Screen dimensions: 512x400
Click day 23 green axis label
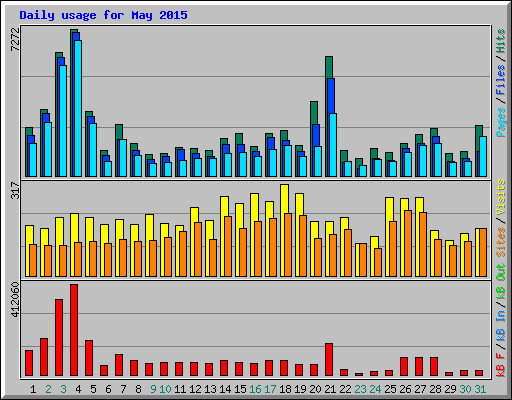coord(360,389)
